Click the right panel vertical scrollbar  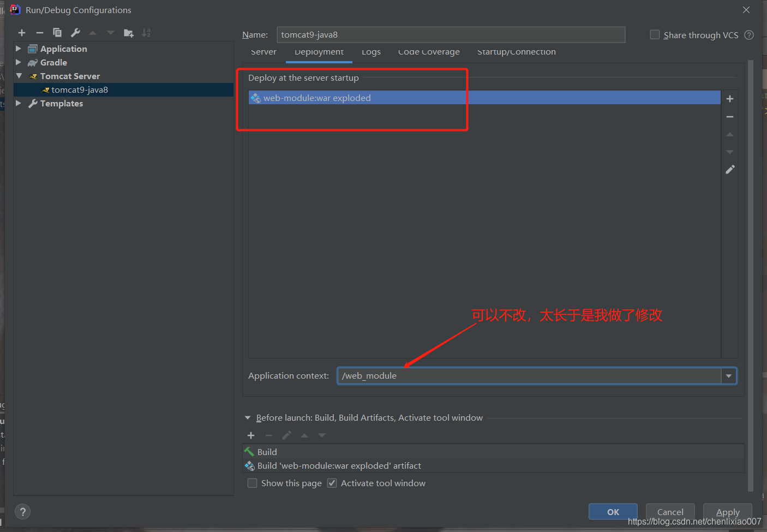coord(751,276)
